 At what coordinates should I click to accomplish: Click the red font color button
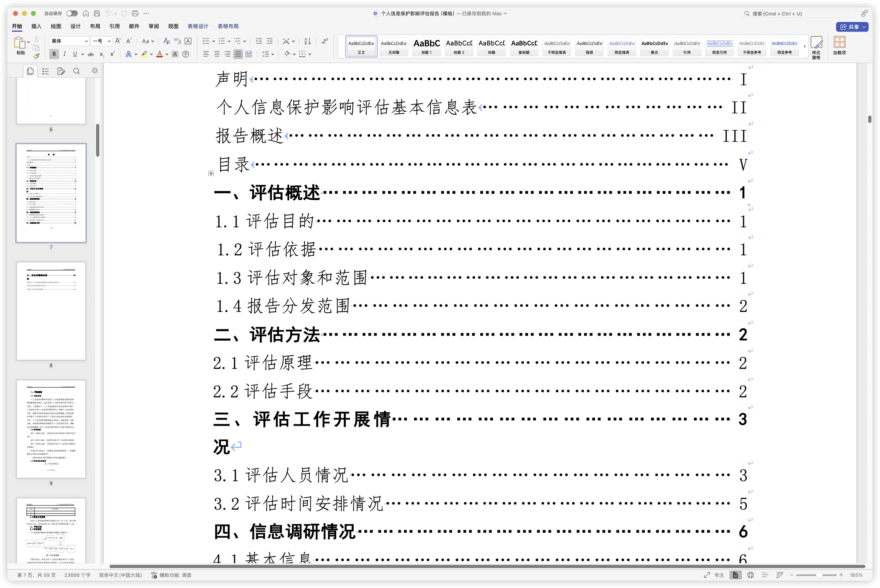159,54
